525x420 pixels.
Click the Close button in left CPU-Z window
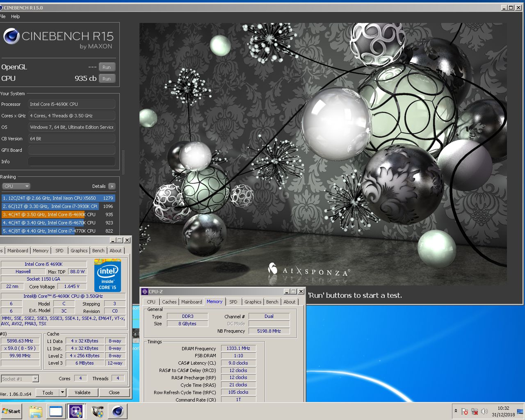click(x=114, y=393)
